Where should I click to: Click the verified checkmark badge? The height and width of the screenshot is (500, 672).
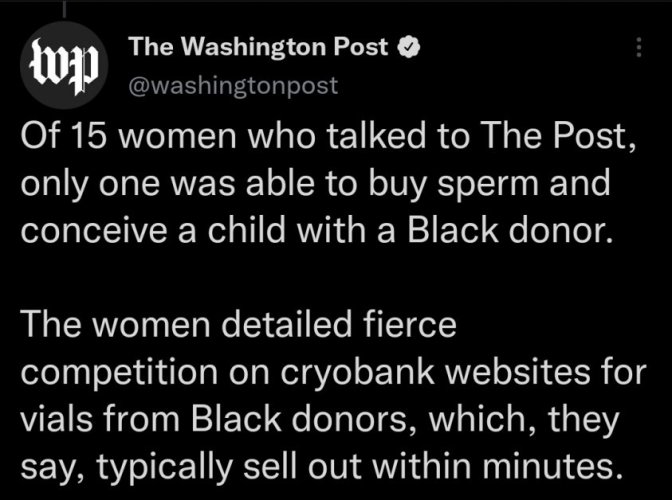click(x=409, y=47)
